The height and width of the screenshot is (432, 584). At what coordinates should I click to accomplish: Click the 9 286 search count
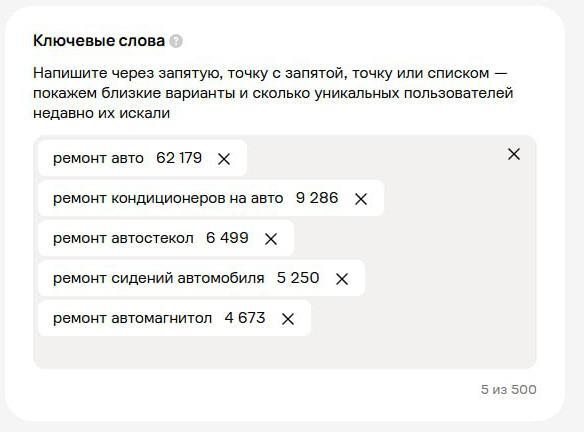point(317,198)
